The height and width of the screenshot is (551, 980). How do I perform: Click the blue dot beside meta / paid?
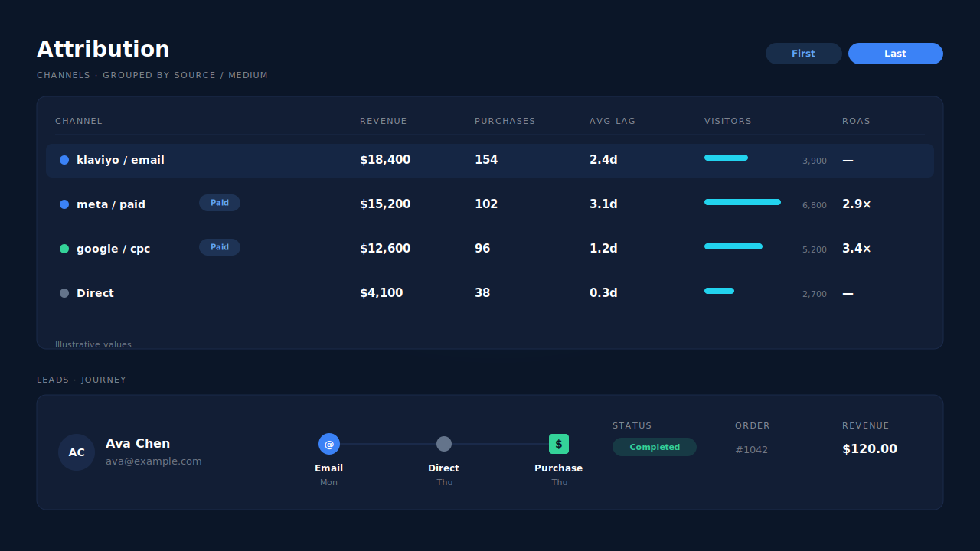[x=64, y=204]
